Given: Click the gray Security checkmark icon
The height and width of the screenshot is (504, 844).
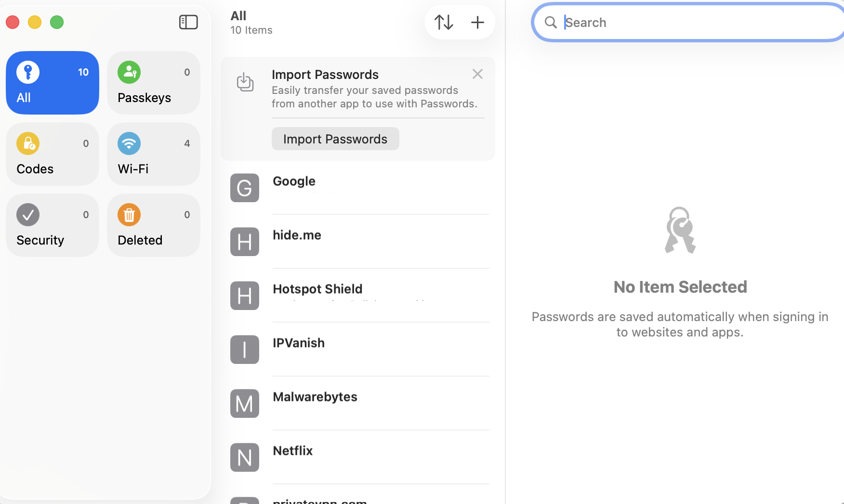Looking at the screenshot, I should (28, 215).
